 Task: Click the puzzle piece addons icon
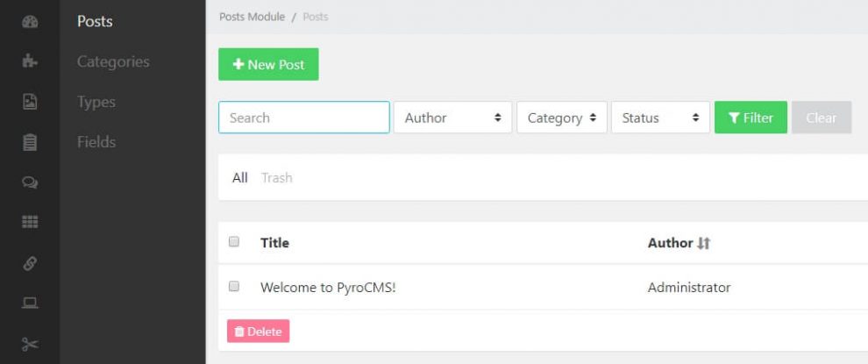[x=30, y=61]
